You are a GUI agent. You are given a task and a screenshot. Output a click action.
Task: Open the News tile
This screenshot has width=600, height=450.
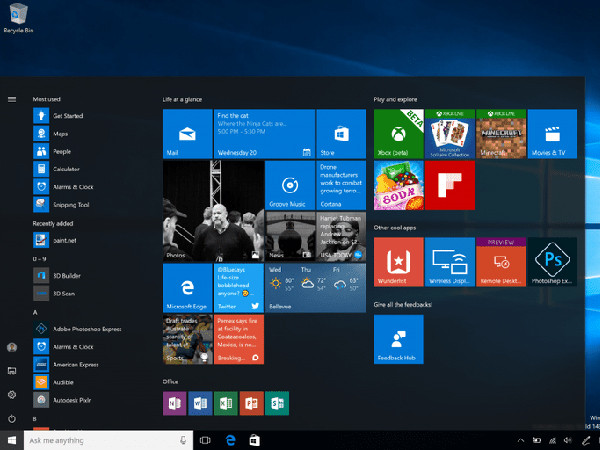(x=290, y=236)
